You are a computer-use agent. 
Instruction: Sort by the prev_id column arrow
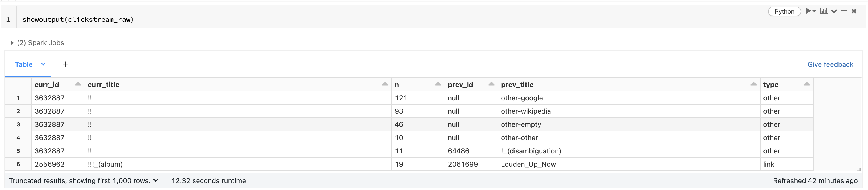pyautogui.click(x=491, y=84)
